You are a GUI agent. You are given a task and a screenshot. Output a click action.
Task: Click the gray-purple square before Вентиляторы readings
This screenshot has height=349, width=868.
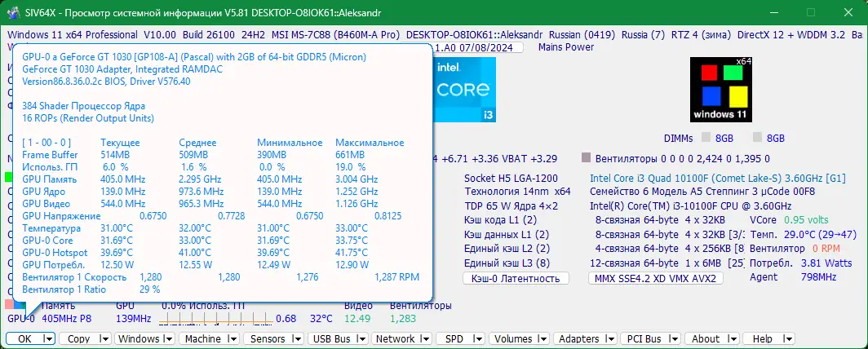587,159
